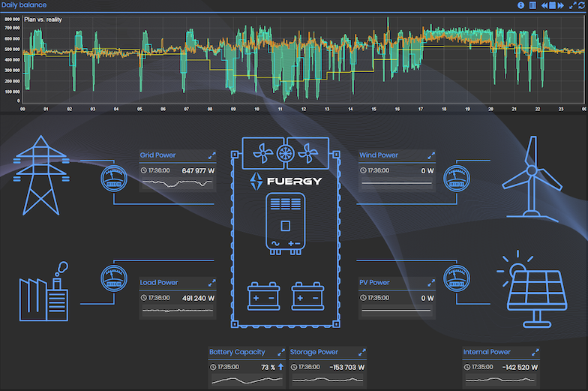This screenshot has height=391, width=588.
Task: Click the Internal Power value -142 520 W
Action: 520,368
